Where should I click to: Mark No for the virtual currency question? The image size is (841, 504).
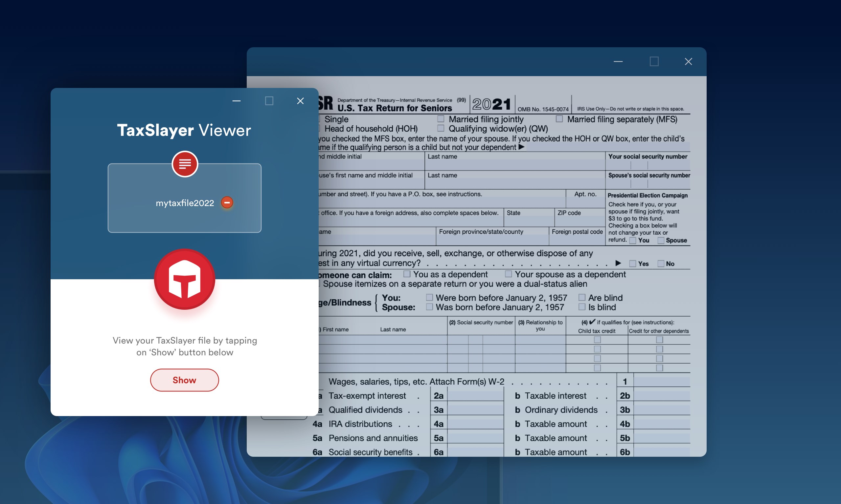coord(661,263)
